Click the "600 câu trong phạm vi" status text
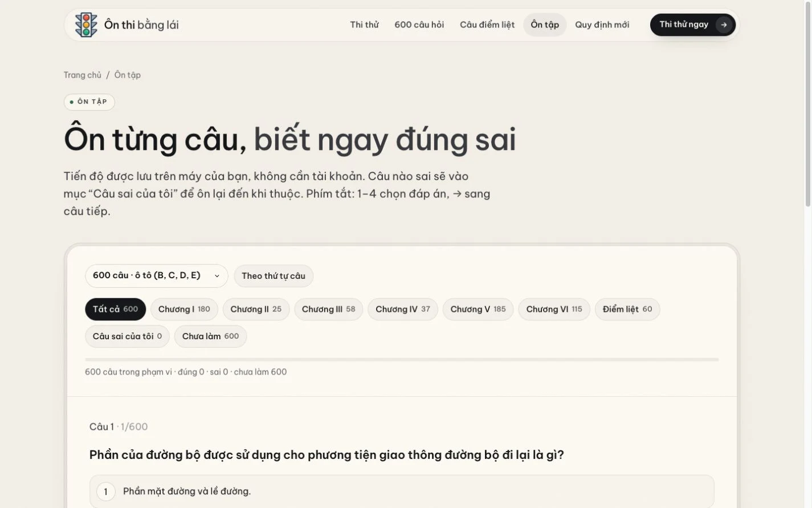This screenshot has height=508, width=812. click(x=186, y=372)
